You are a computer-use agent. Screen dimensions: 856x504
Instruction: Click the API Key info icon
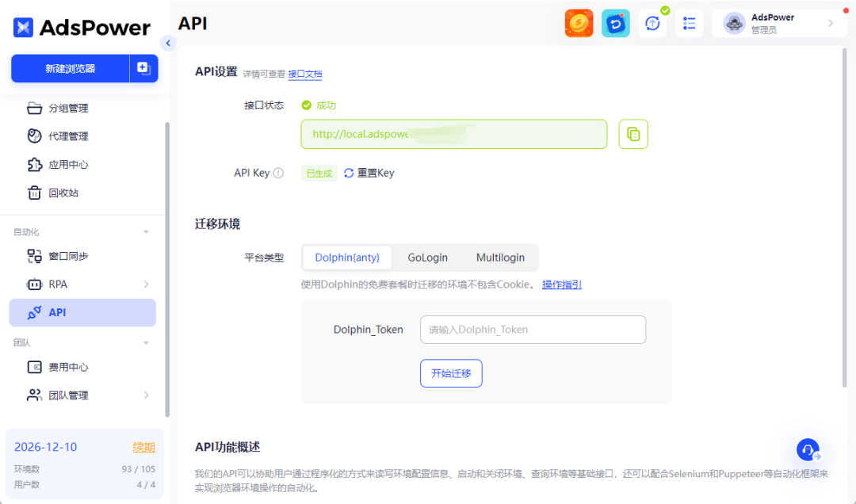coord(278,173)
